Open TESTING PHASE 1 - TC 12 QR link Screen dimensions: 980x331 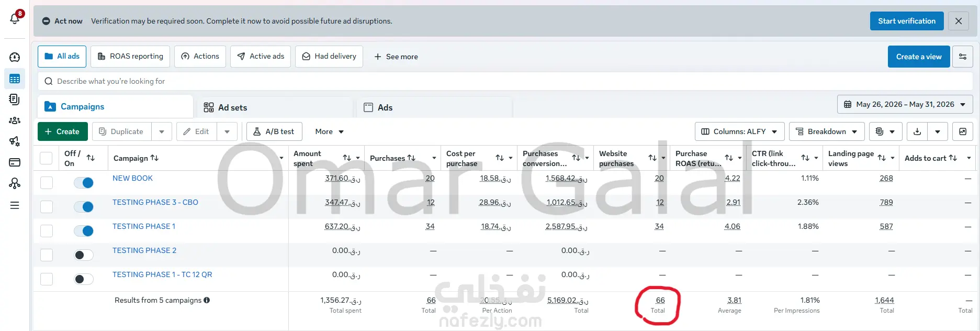162,274
